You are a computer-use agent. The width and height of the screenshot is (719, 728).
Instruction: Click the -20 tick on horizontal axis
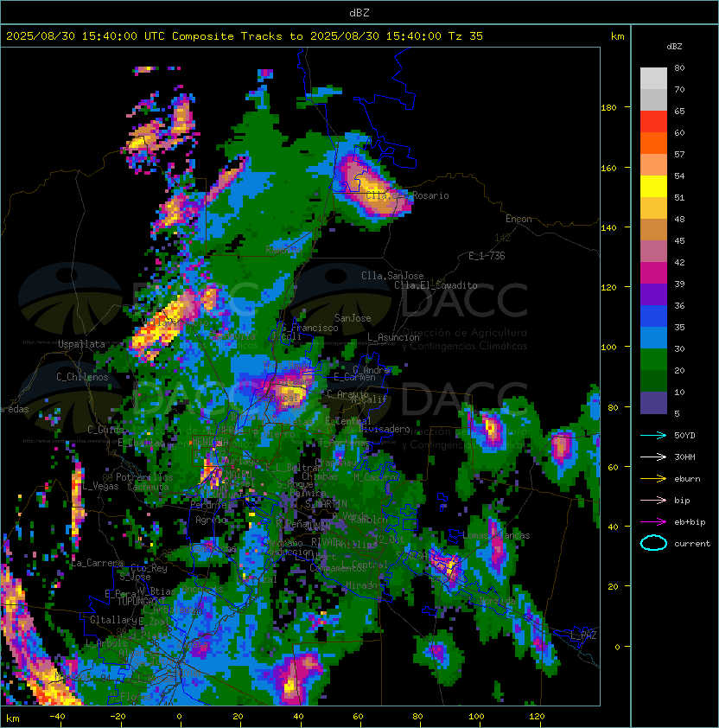(x=118, y=717)
